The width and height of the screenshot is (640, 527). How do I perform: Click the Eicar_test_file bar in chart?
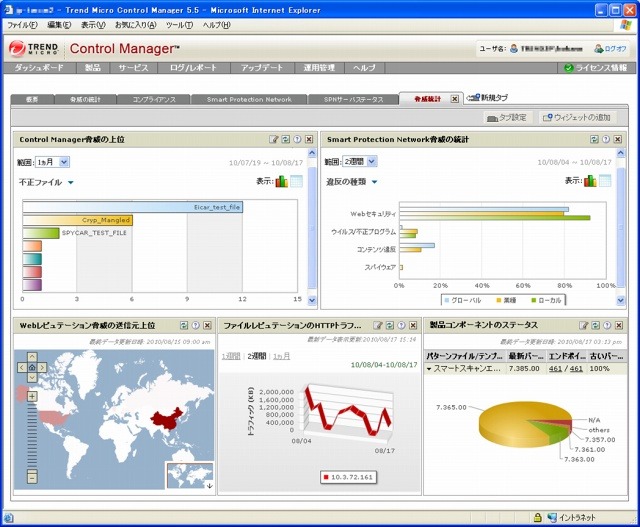click(133, 207)
